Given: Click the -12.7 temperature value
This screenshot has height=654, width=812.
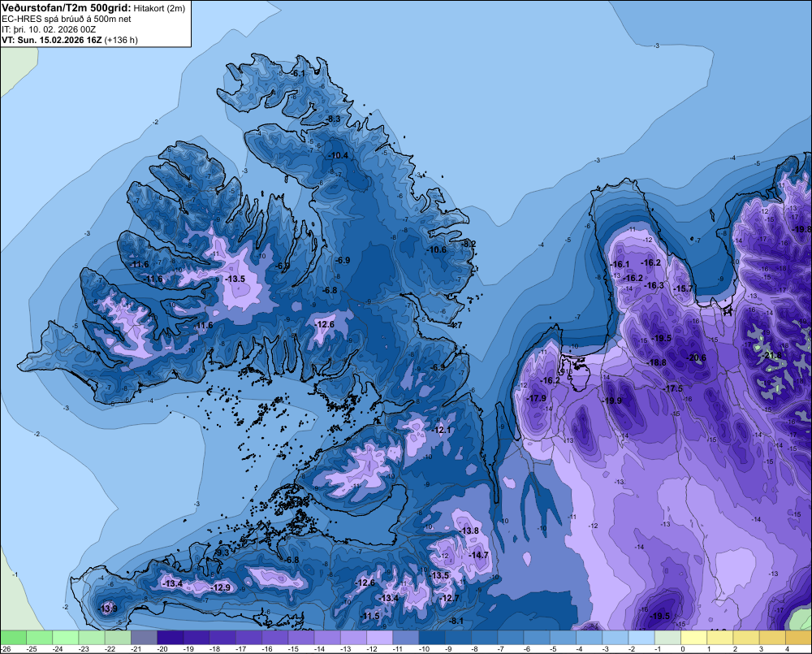Looking at the screenshot, I should coord(449,598).
